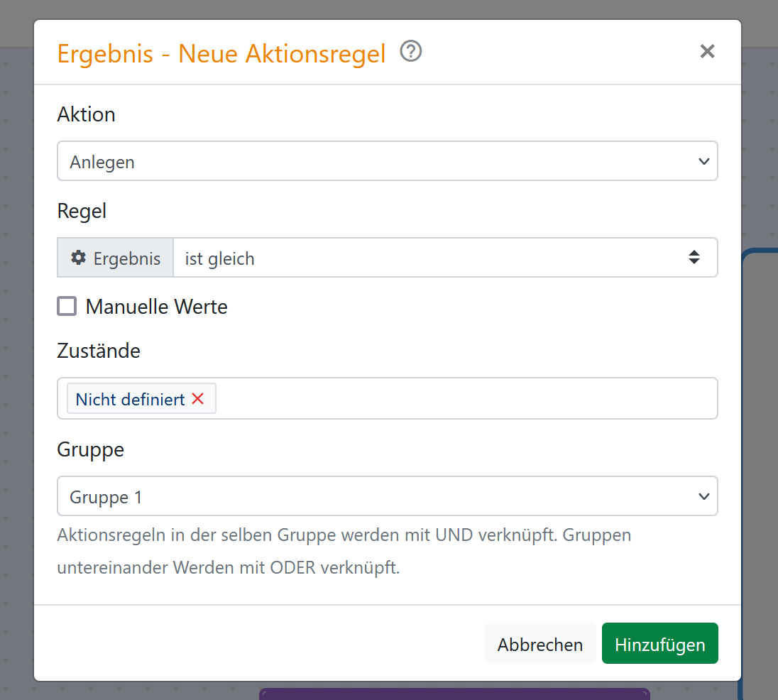Click the 'Ergebnis - Neue Aktionsregel' title
This screenshot has height=700, width=778.
221,53
